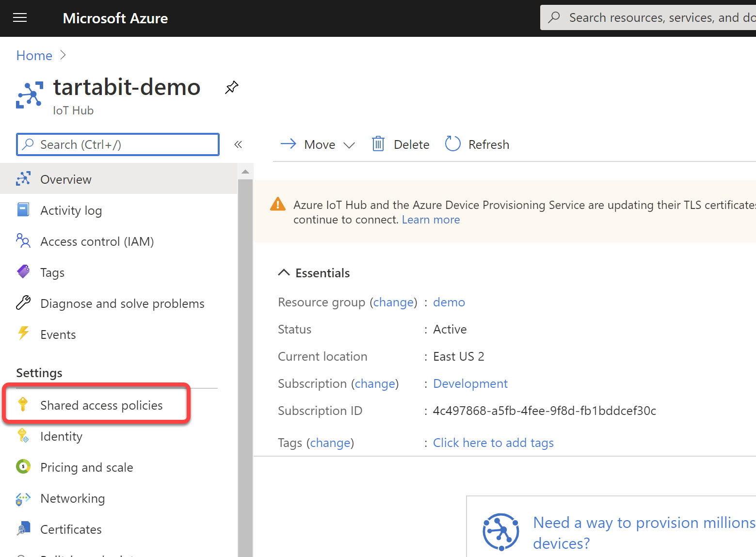Click the Settings section heading
Viewport: 756px width, 557px height.
[x=39, y=373]
